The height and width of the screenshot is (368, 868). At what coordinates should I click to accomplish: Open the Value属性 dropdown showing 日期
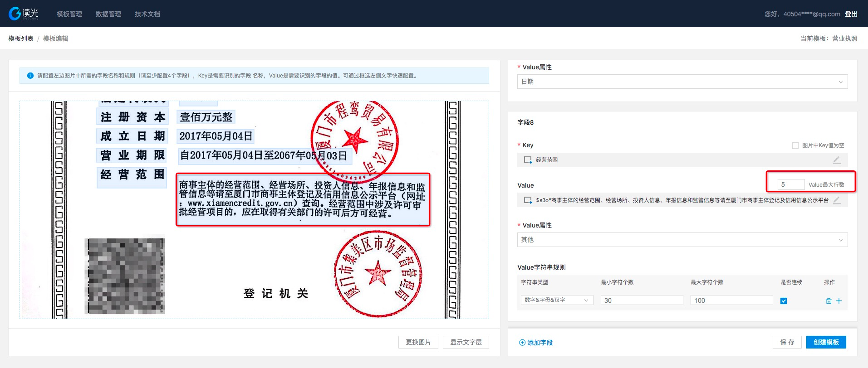pyautogui.click(x=682, y=82)
